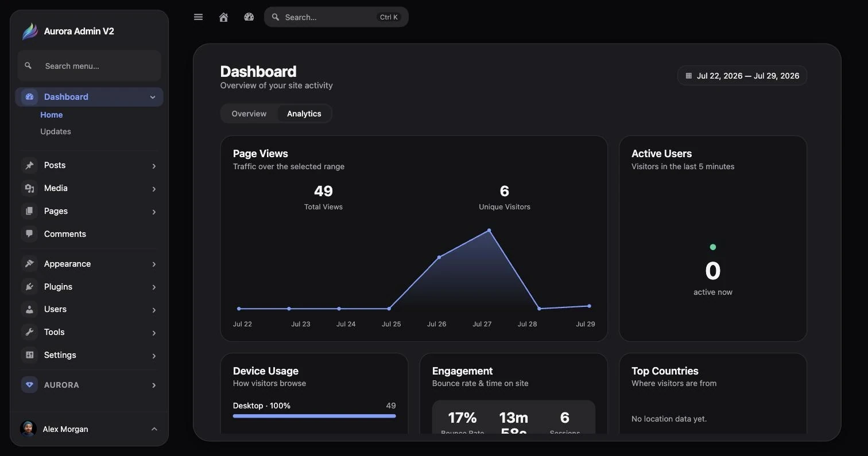The height and width of the screenshot is (456, 868).
Task: Click the Dashboard sidebar icon
Action: coord(29,97)
